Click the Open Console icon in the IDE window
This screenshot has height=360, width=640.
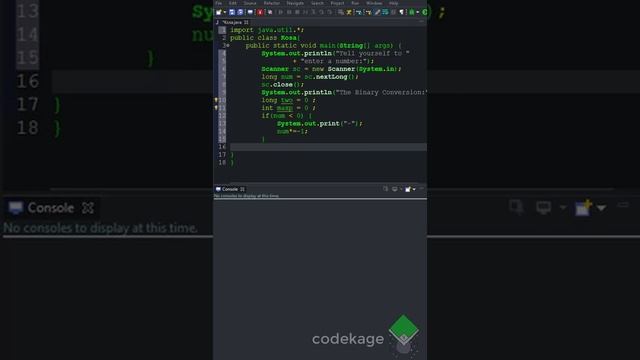(408, 189)
